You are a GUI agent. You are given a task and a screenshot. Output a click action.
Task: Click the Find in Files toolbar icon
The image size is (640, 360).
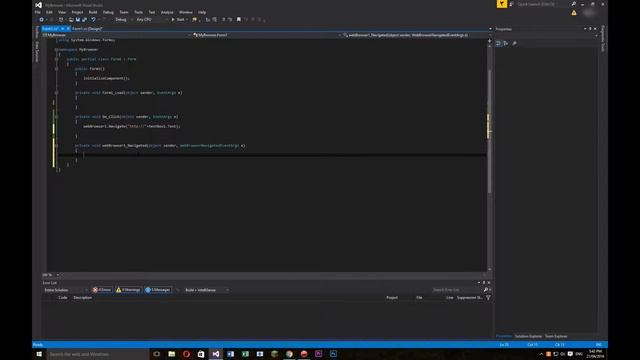point(195,20)
